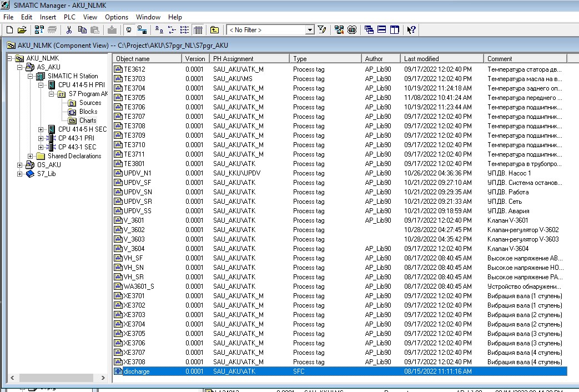The width and height of the screenshot is (579, 392).
Task: Click the Tile windows horizontally icon
Action: 382,30
